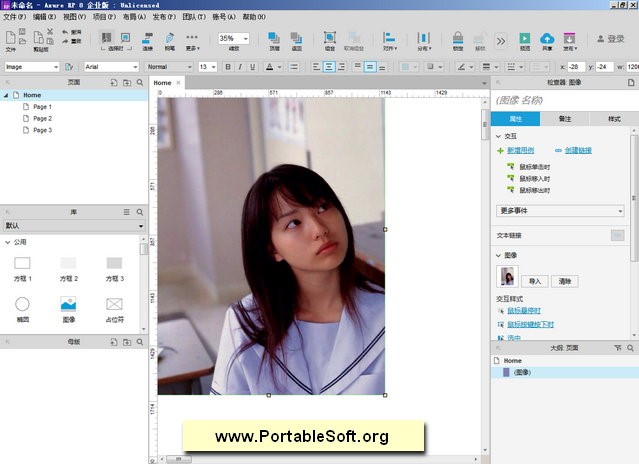Open the File menu
The width and height of the screenshot is (639, 464).
tap(14, 17)
